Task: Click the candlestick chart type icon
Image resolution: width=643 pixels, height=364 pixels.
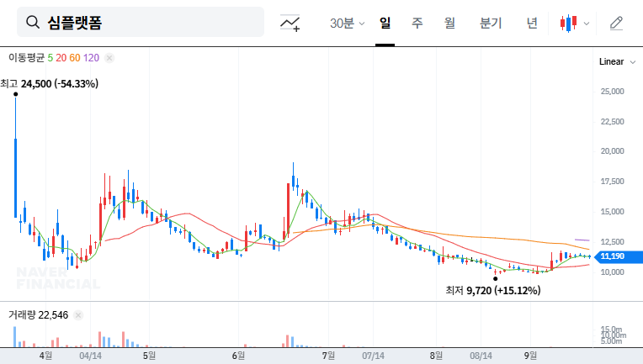Action: tap(569, 23)
